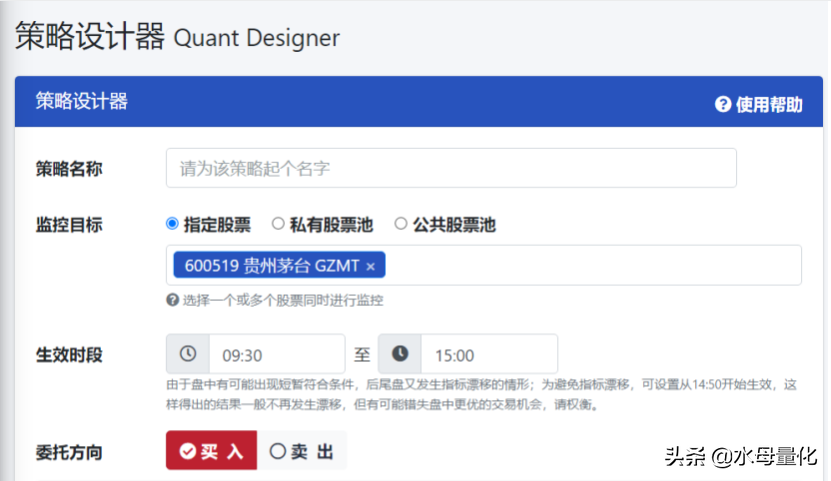Focus the 策略名称 strategy name input
Viewport: 831px width, 481px height.
(451, 168)
